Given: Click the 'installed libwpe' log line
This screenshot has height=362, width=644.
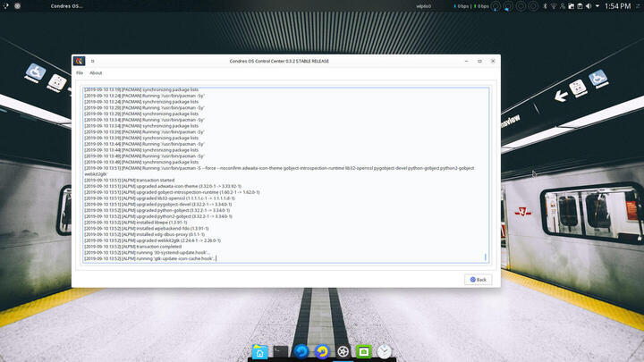Looking at the screenshot, I should coord(136,223).
